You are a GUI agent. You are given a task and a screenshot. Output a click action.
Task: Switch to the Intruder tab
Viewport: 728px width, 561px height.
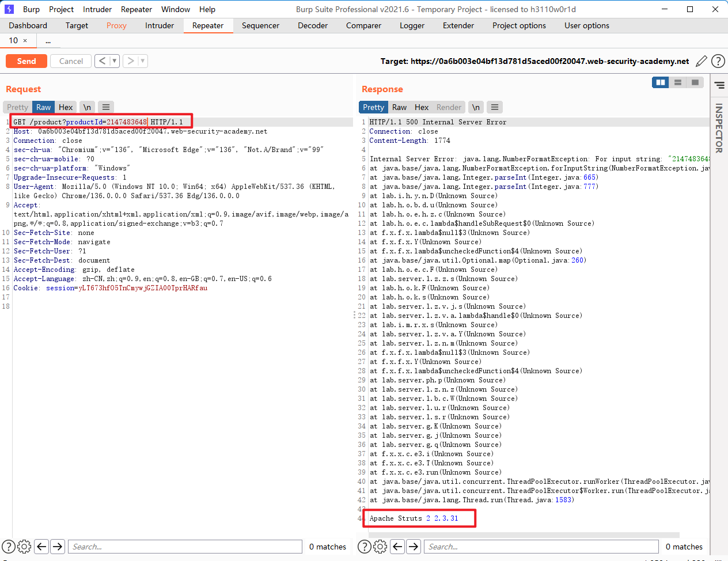(x=160, y=25)
